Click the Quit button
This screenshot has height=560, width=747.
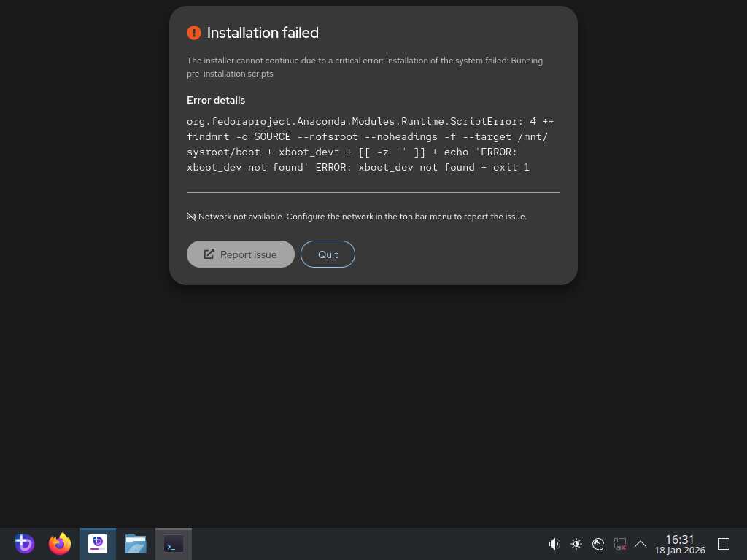pos(328,254)
